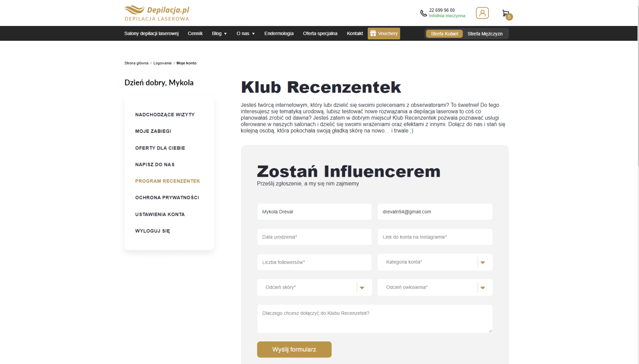
Task: Open the Odcień owłosienia dropdown
Action: (x=483, y=287)
